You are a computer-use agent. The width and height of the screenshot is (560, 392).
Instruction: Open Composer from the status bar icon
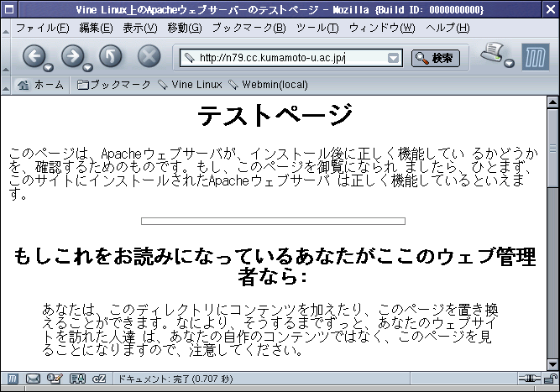55,379
